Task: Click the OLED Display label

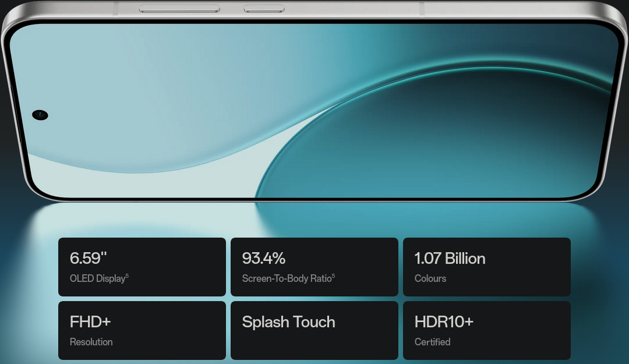Action: click(x=97, y=278)
